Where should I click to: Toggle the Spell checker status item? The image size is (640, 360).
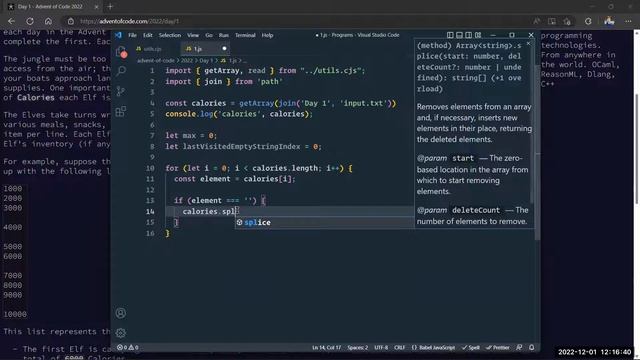471,347
